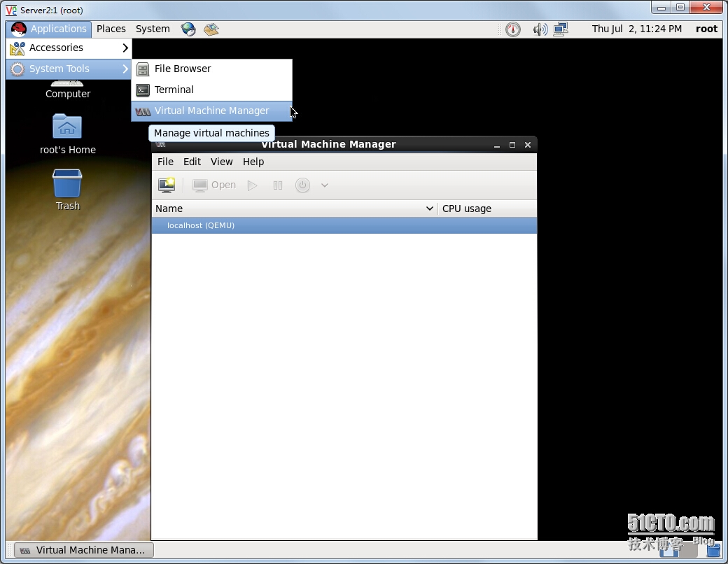Click the Terminal icon in submenu
The image size is (728, 564).
coord(143,90)
